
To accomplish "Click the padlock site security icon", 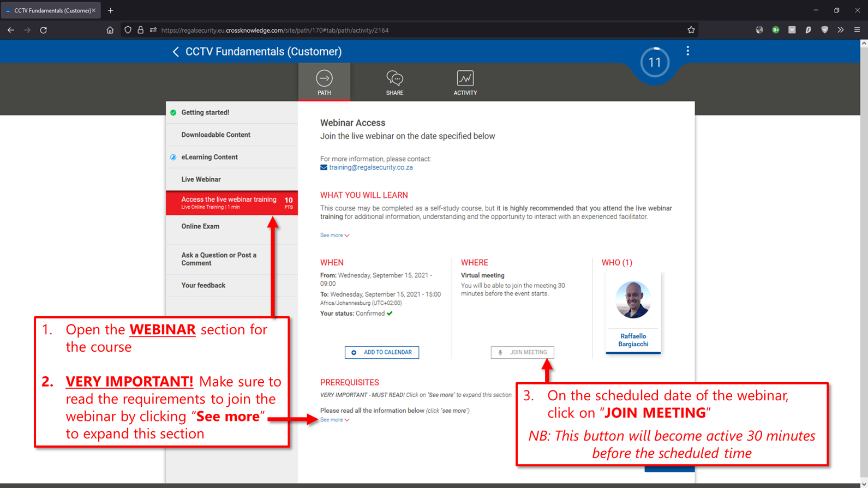I will coord(140,30).
